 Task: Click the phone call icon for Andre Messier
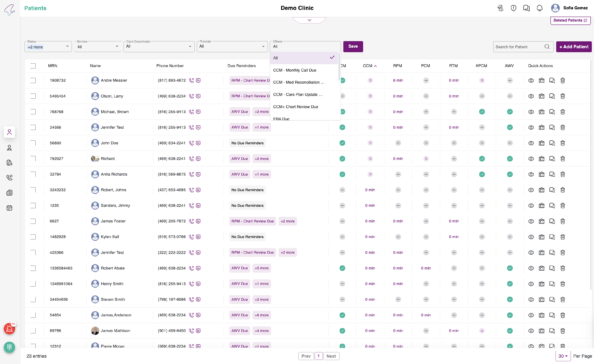click(191, 80)
